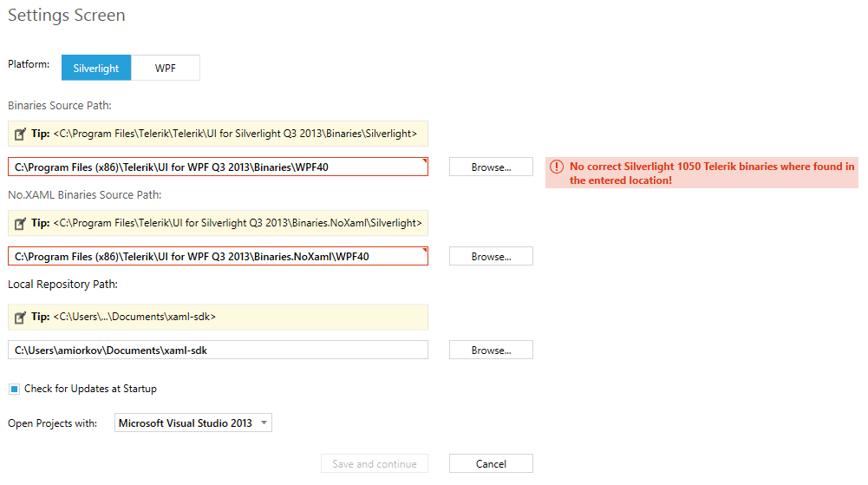Click the Silverlight Binaries tip text box
Image resolution: width=868 pixels, height=485 pixels.
click(x=219, y=134)
